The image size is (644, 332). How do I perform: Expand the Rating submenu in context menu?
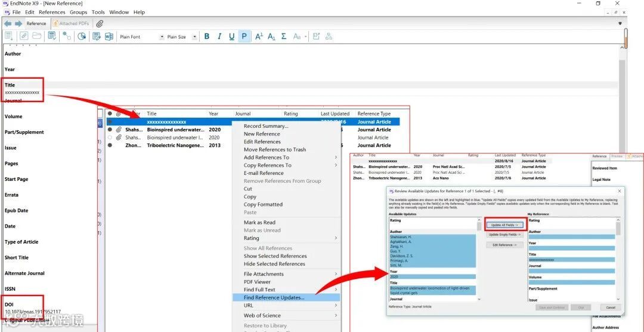(336, 238)
